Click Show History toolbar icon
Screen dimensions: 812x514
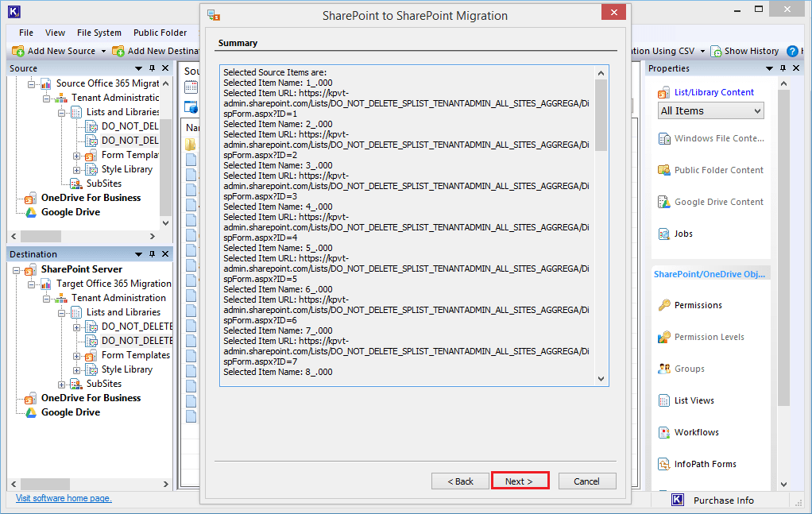tap(716, 51)
